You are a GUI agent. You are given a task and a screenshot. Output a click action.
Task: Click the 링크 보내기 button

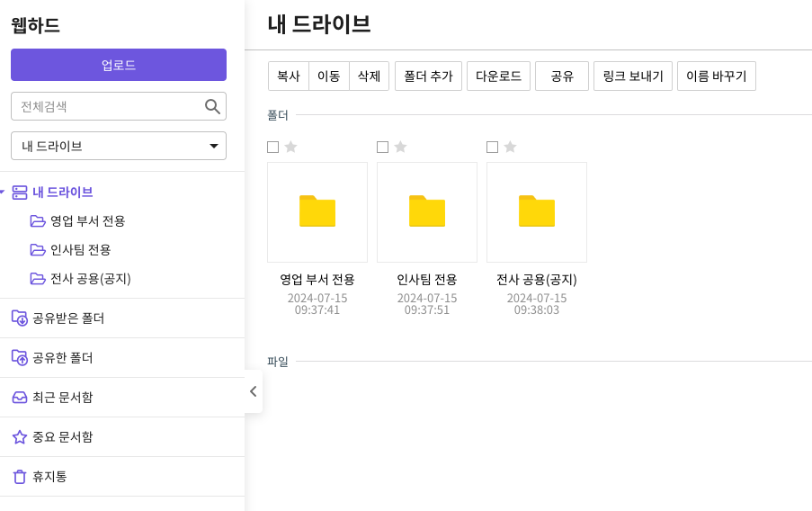tap(633, 76)
